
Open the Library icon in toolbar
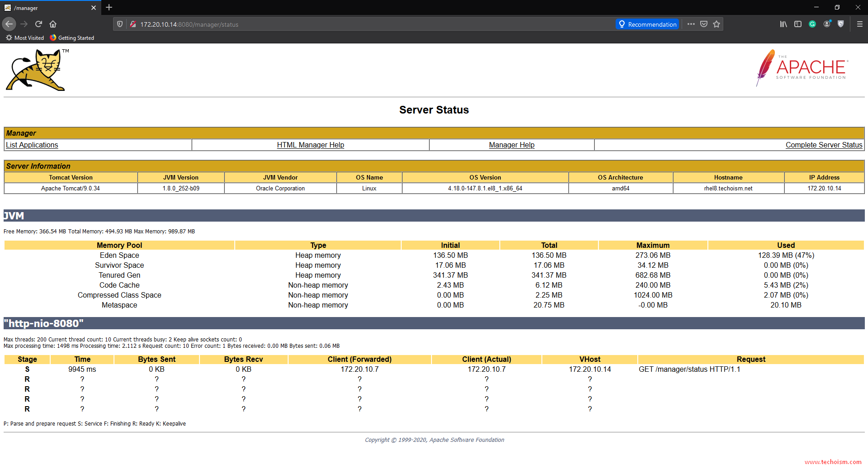pos(783,24)
